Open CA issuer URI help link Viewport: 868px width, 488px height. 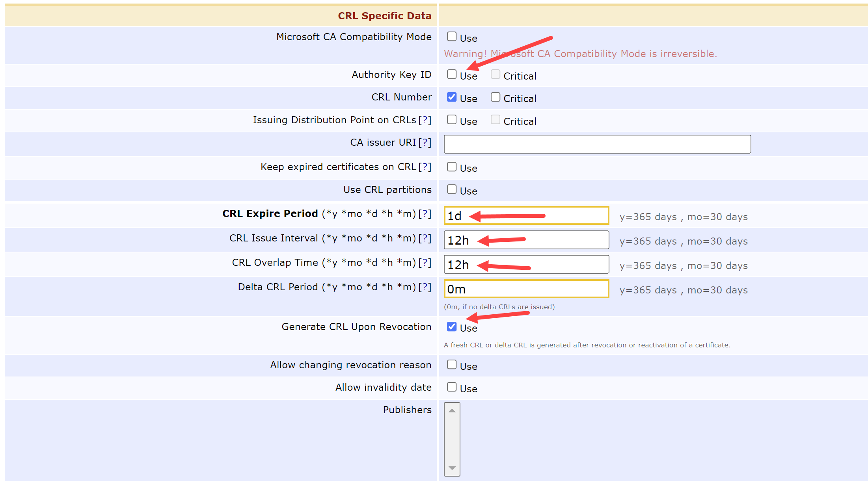pyautogui.click(x=425, y=143)
